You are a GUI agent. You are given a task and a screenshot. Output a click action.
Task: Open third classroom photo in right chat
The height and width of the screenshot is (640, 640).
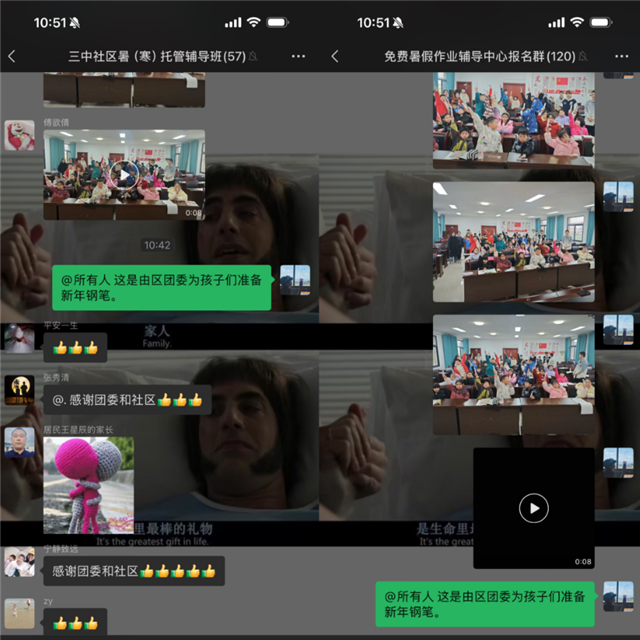513,374
